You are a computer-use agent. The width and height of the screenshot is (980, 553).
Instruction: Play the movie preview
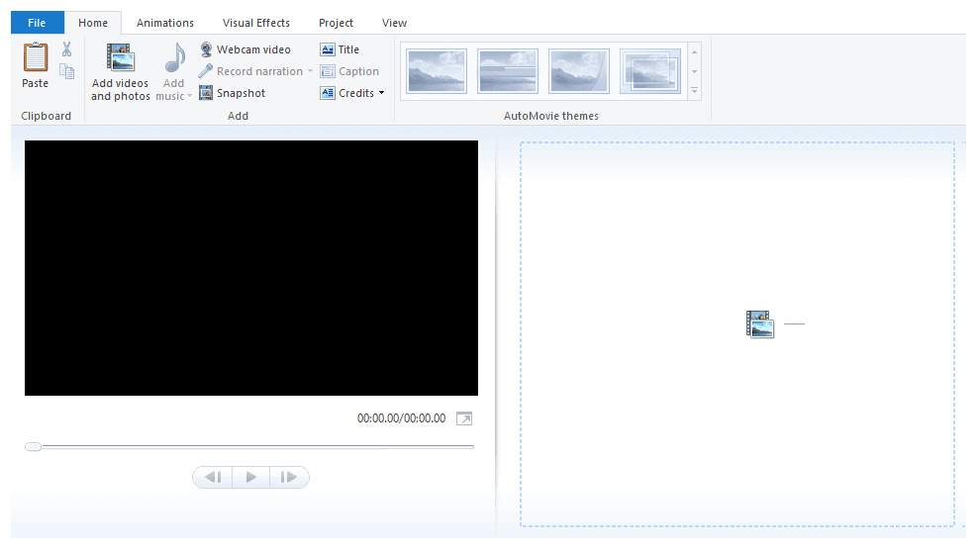pos(251,478)
